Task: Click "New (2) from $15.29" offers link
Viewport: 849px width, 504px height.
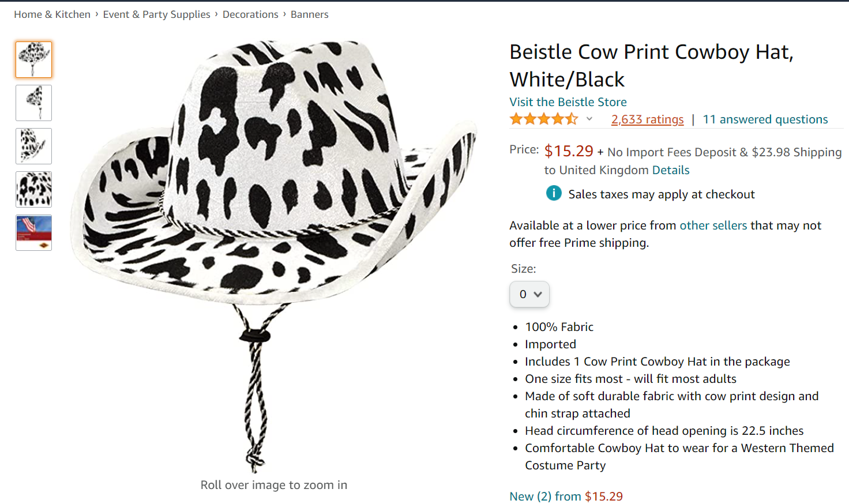Action: 566,497
